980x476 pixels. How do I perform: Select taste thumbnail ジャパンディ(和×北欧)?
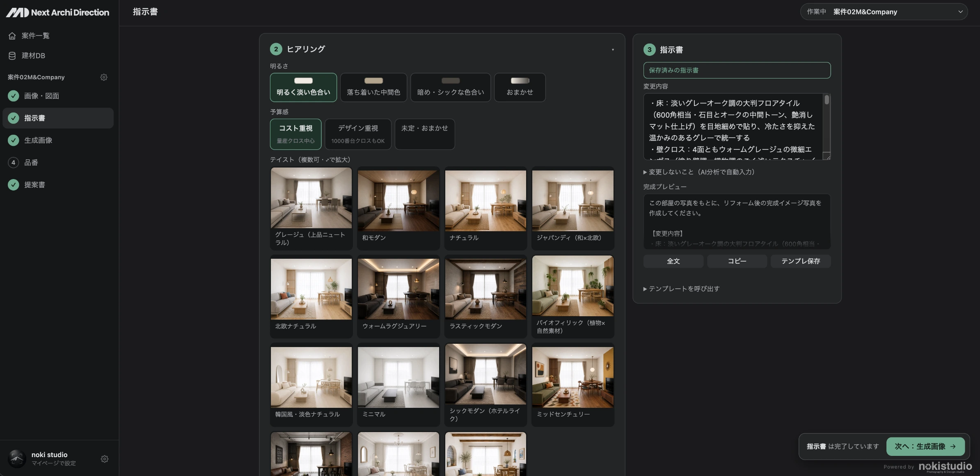pyautogui.click(x=573, y=208)
